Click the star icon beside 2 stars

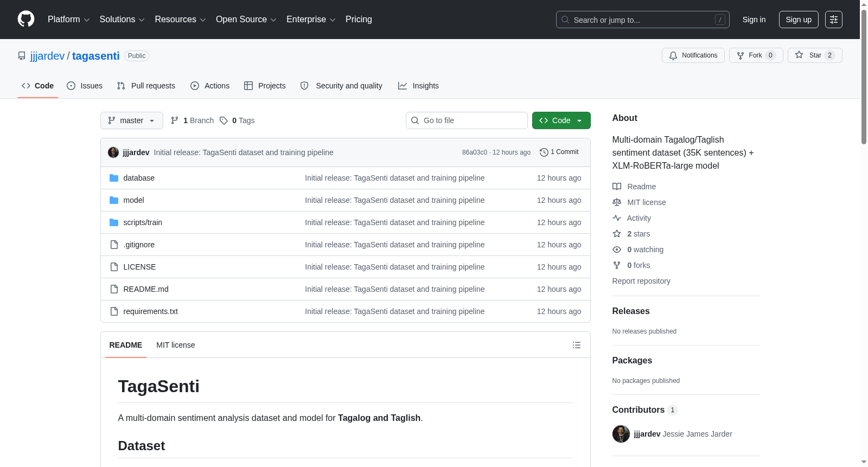click(x=617, y=234)
